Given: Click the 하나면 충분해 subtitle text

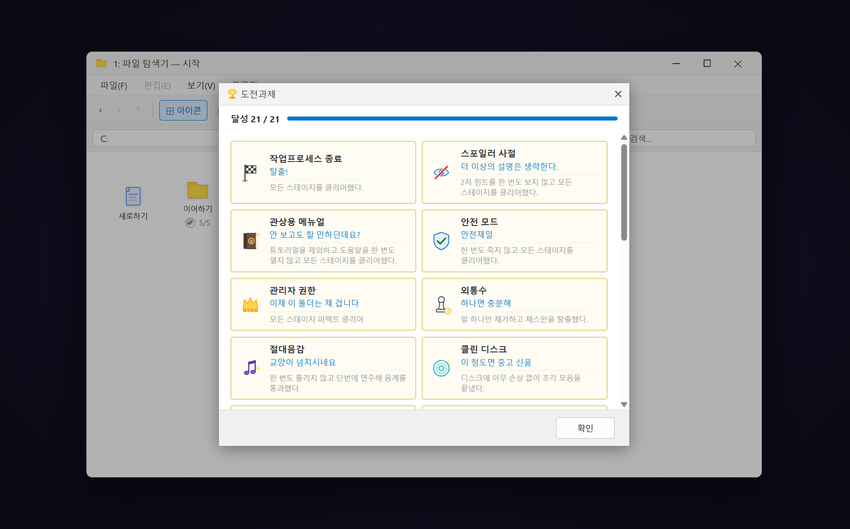Looking at the screenshot, I should point(486,303).
